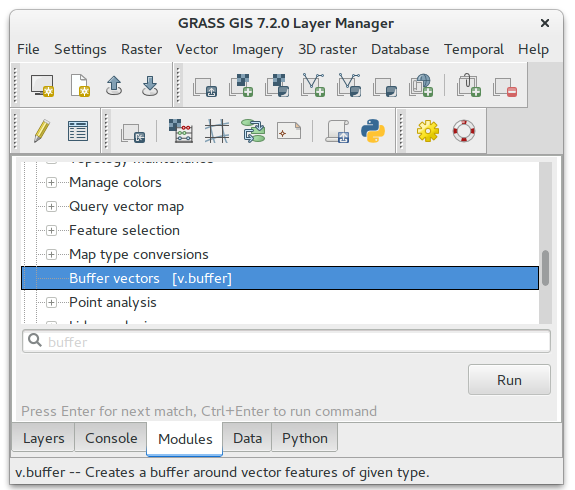Open GUI settings with gear icon
The height and width of the screenshot is (490, 575).
coord(428,131)
